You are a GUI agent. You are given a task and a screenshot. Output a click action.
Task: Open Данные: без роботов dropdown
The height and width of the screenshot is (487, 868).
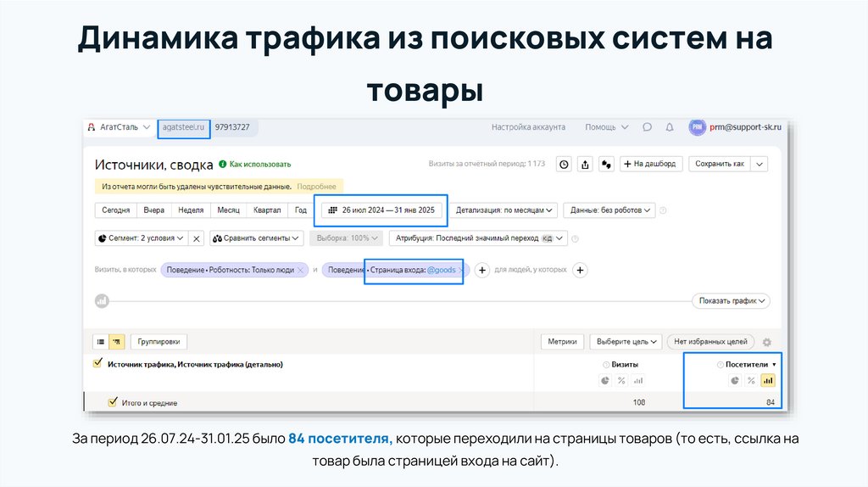(x=609, y=210)
